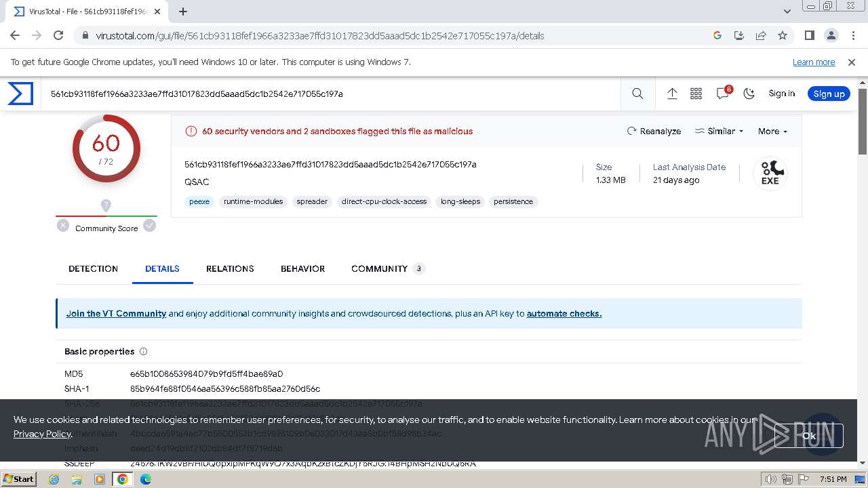868x488 pixels.
Task: Open a new browser tab
Action: [x=183, y=12]
